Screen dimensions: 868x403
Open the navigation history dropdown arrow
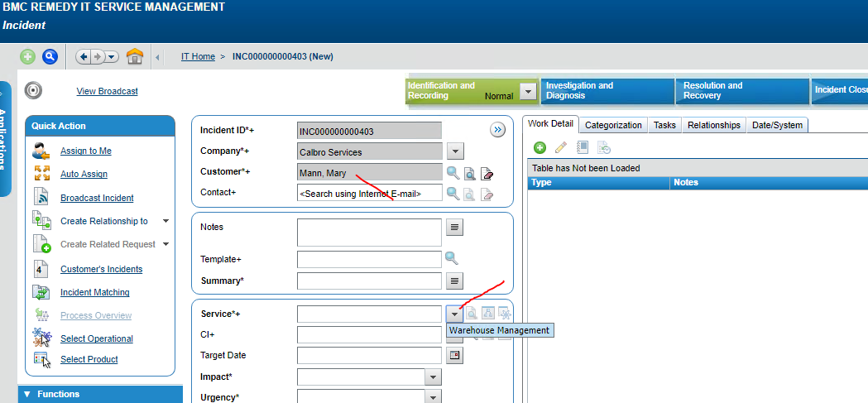coord(111,56)
